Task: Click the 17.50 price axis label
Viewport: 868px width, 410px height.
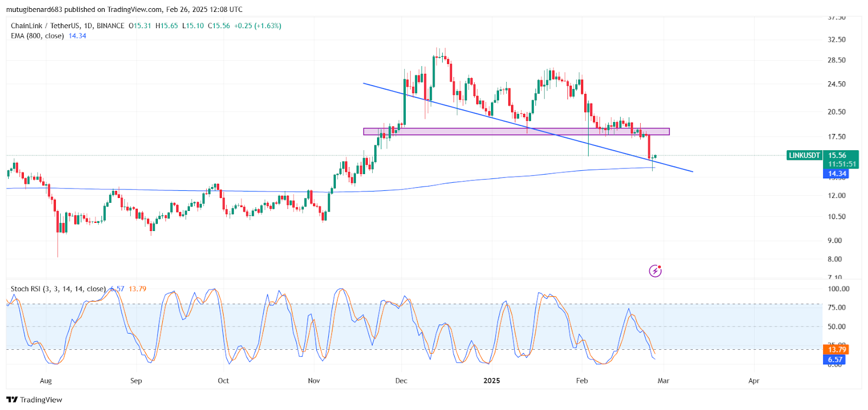Action: pyautogui.click(x=837, y=137)
